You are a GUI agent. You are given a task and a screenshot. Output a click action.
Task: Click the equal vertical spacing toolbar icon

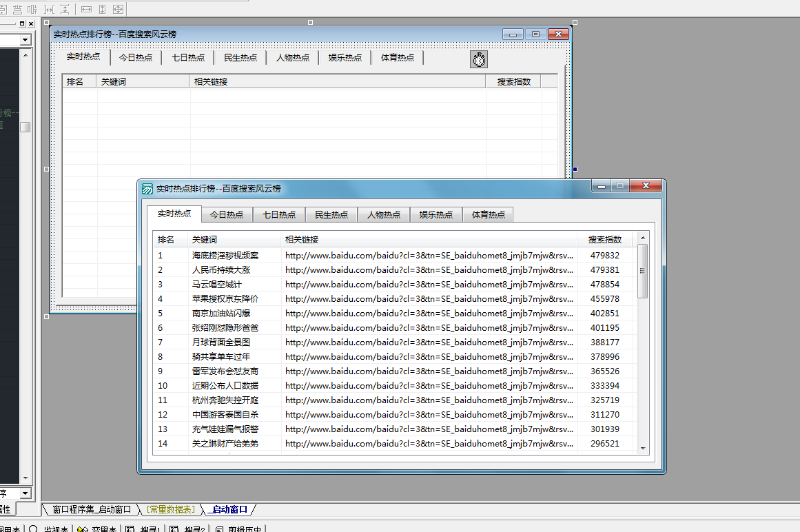click(65, 9)
